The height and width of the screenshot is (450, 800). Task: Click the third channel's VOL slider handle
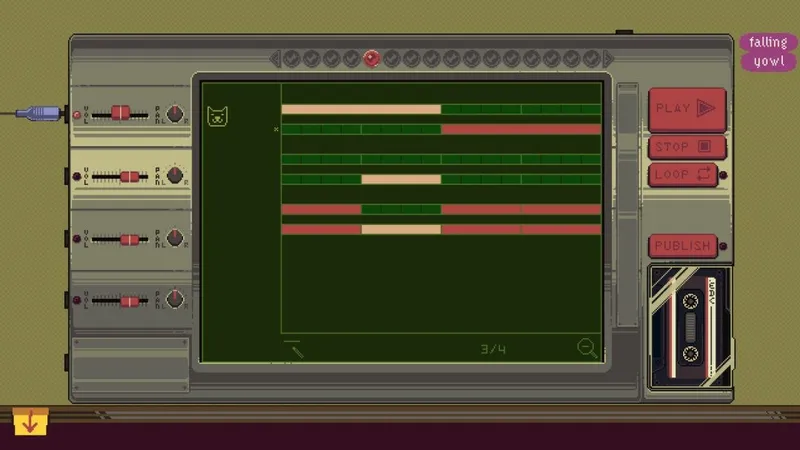click(130, 239)
